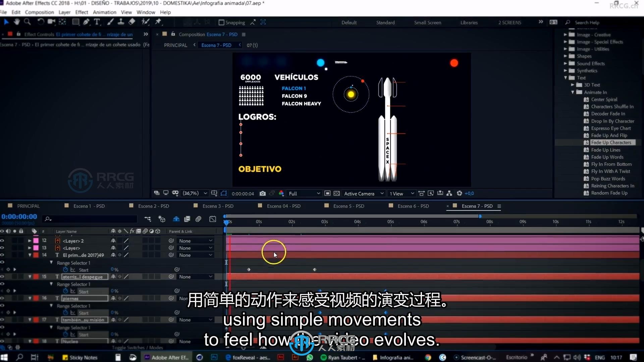This screenshot has height=362, width=644.
Task: Click Show Channel color management icon
Action: click(x=281, y=193)
